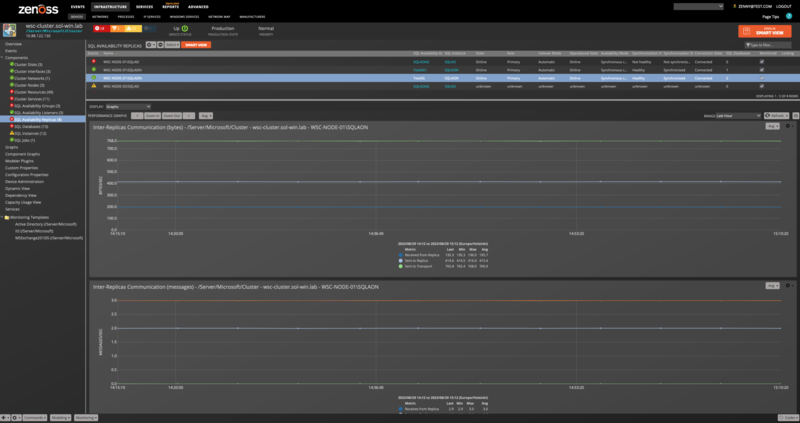
Task: Switch to the Networks sub-tab
Action: [100, 17]
